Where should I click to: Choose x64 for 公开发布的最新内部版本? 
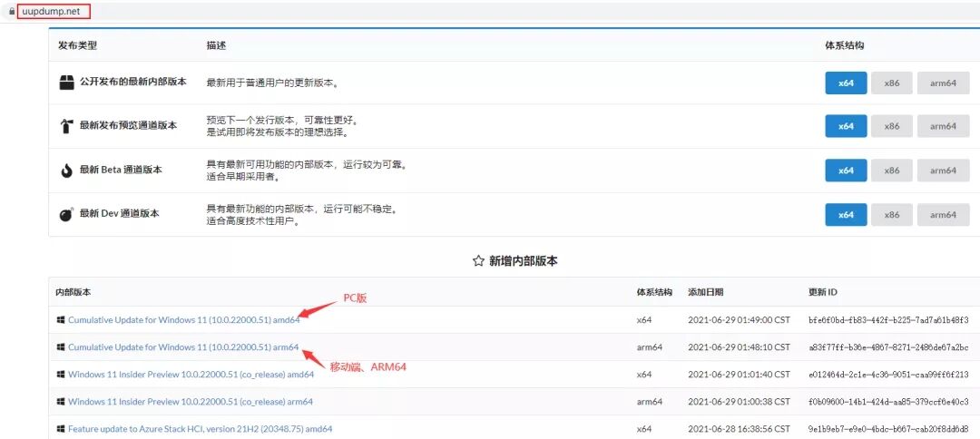(846, 83)
